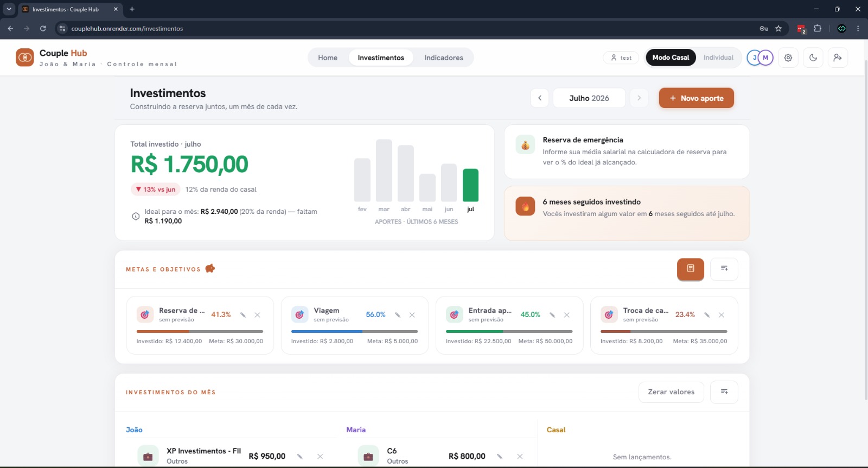Go to next month chevron

tap(639, 98)
